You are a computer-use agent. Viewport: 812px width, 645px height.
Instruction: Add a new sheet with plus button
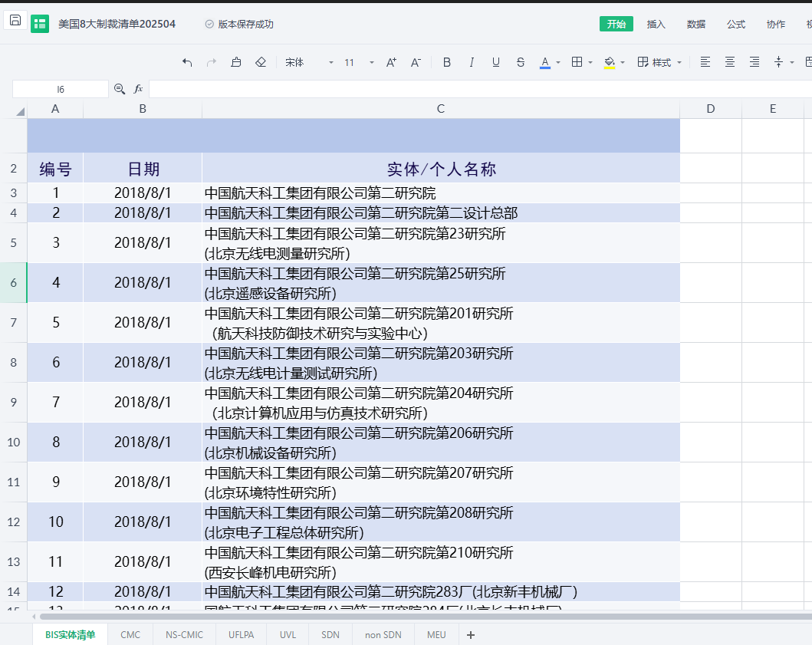click(x=471, y=634)
